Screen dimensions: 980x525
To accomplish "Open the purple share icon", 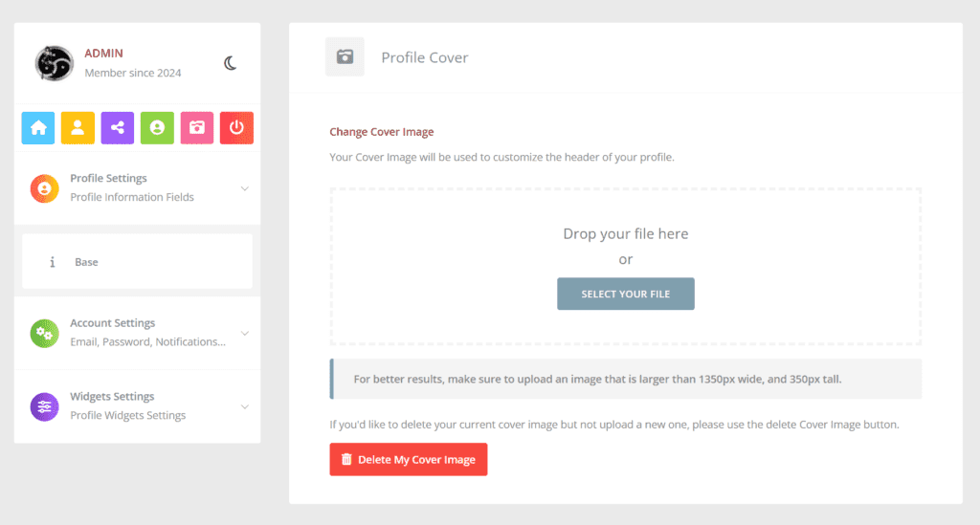I will point(118,128).
